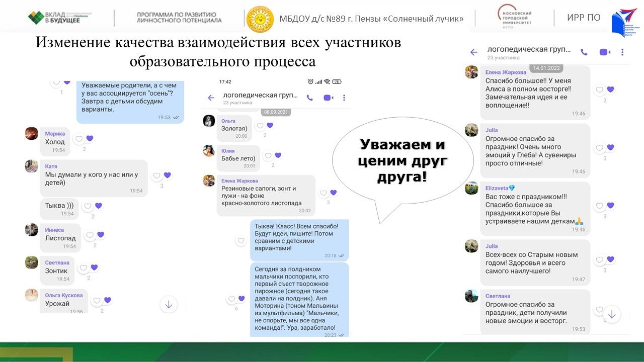Tap outline heart beside "Тыква! Класс!" blue message
Image resolution: width=644 pixels, height=362 pixels.
[240, 241]
